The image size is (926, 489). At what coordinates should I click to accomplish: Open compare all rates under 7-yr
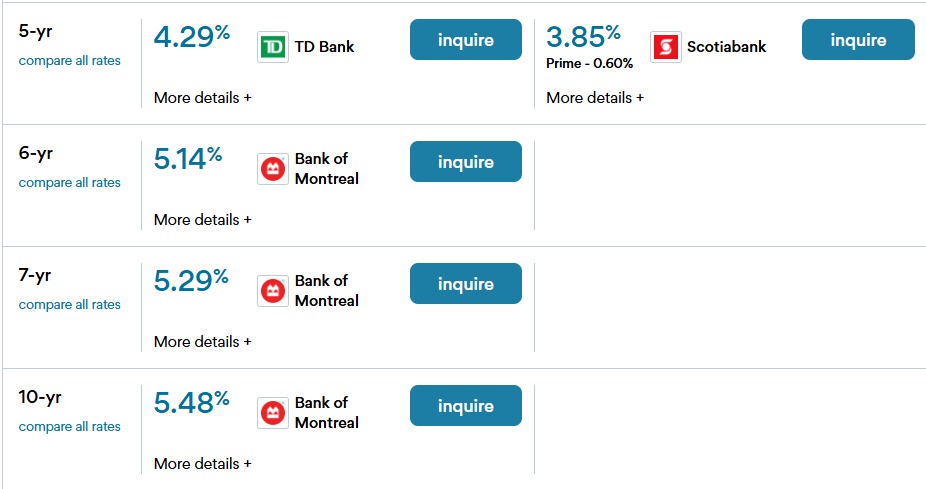(69, 305)
